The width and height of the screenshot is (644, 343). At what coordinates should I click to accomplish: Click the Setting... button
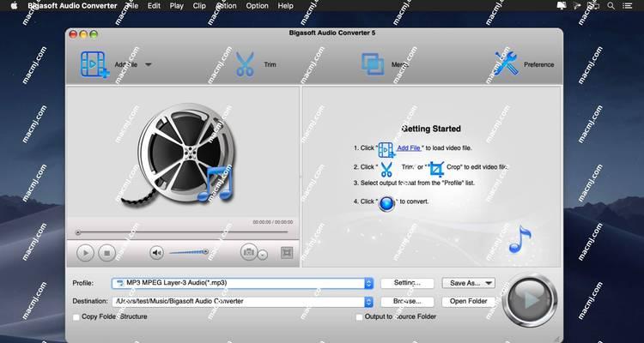(407, 283)
